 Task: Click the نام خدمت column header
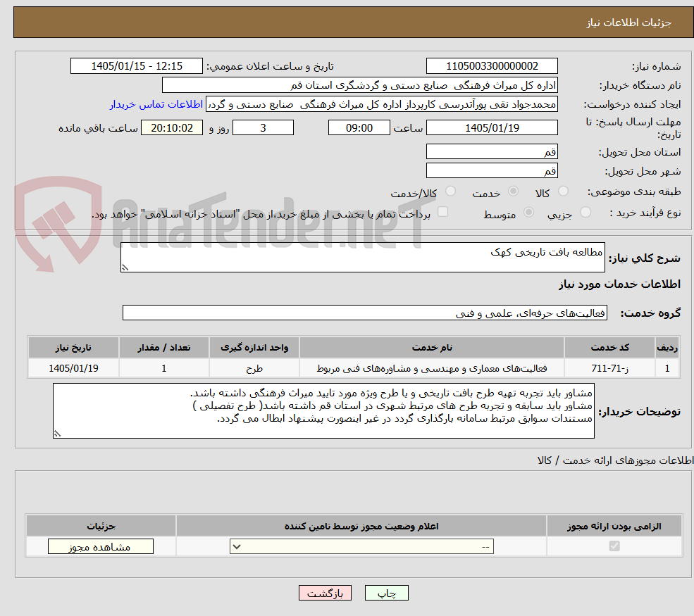432,348
